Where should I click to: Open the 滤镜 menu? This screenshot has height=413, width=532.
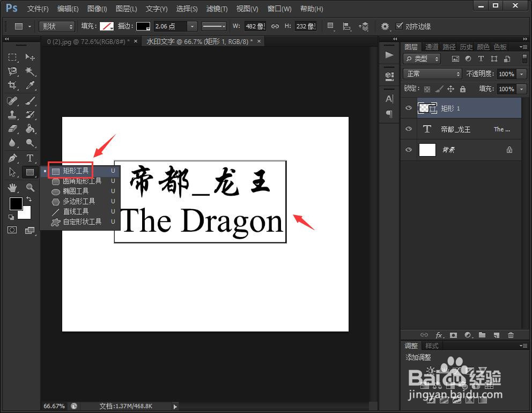click(216, 9)
